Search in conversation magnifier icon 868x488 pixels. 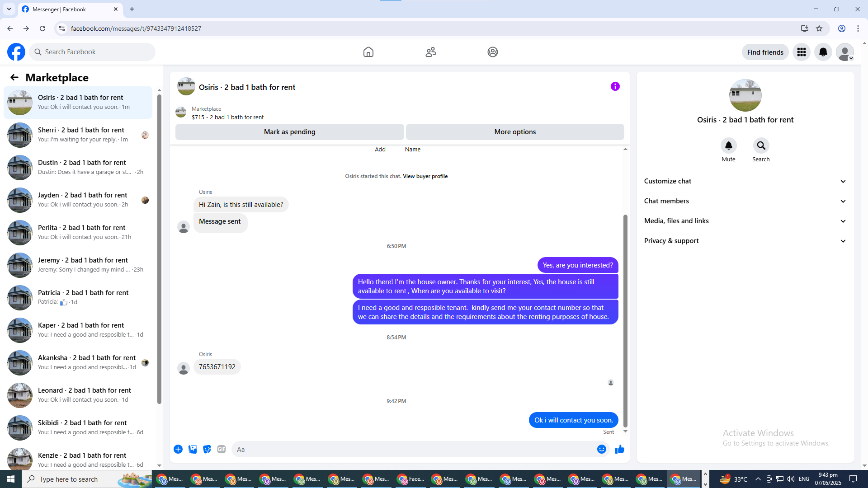click(761, 145)
